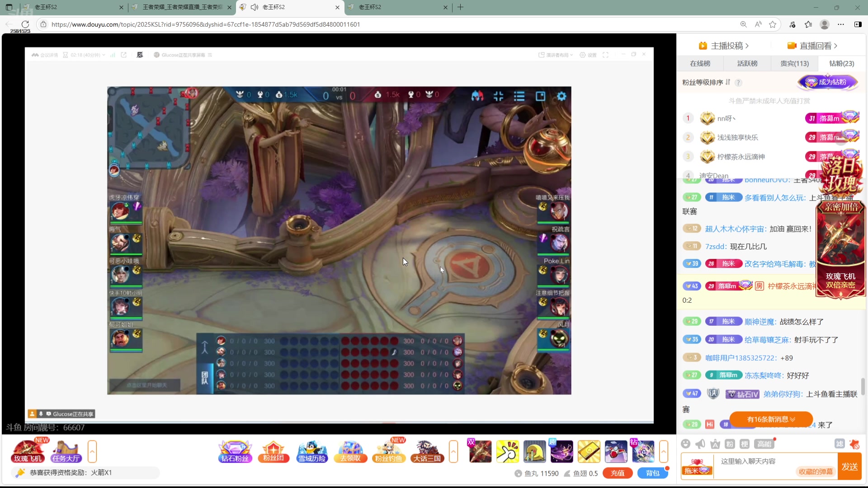Viewport: 868px width, 488px height.
Task: Open the 粉丝团 fan club icon
Action: pyautogui.click(x=274, y=451)
